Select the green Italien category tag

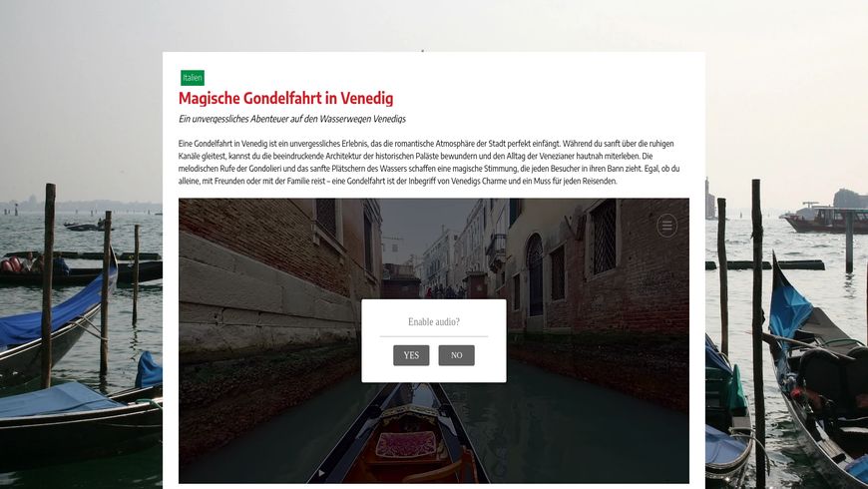click(193, 78)
